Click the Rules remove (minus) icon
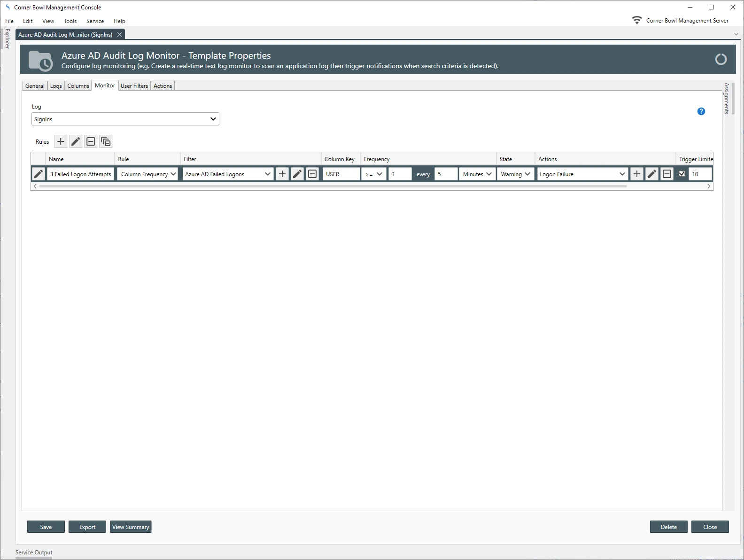 pos(91,141)
